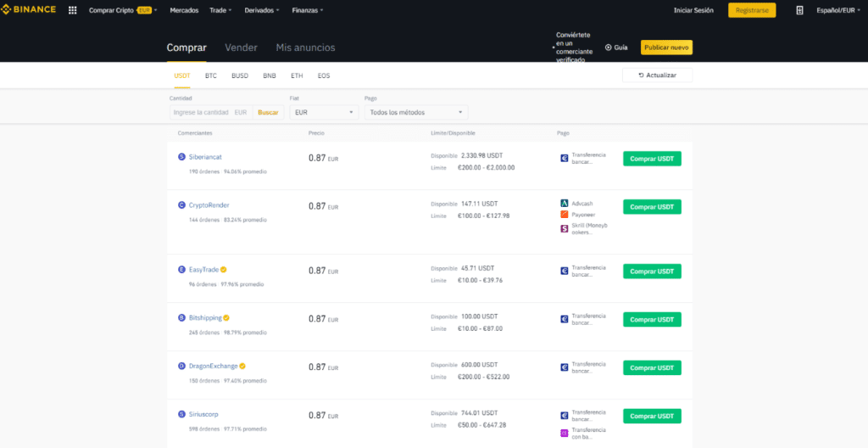Viewport: 868px width, 448px height.
Task: Select the Comprar tab
Action: pyautogui.click(x=186, y=48)
